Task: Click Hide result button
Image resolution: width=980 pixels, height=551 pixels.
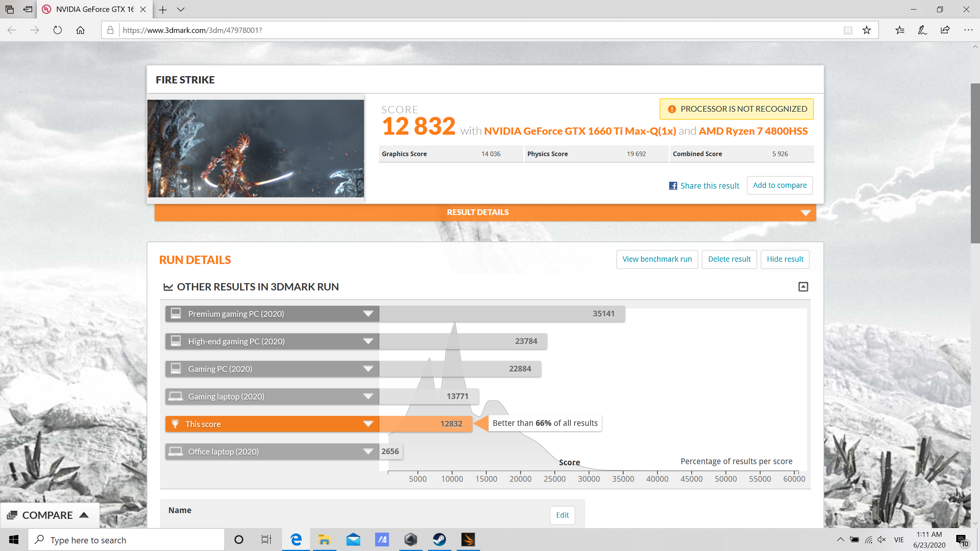Action: coord(785,259)
